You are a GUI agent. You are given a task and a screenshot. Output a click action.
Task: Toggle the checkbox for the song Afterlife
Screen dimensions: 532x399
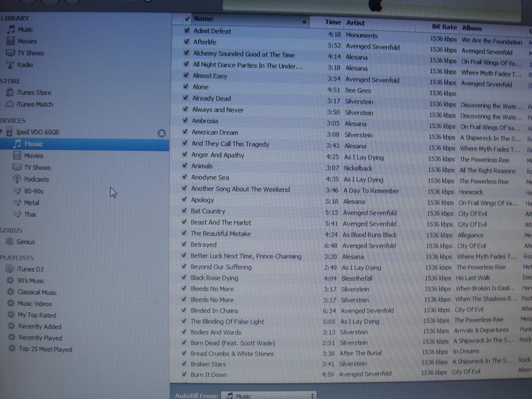coord(187,42)
